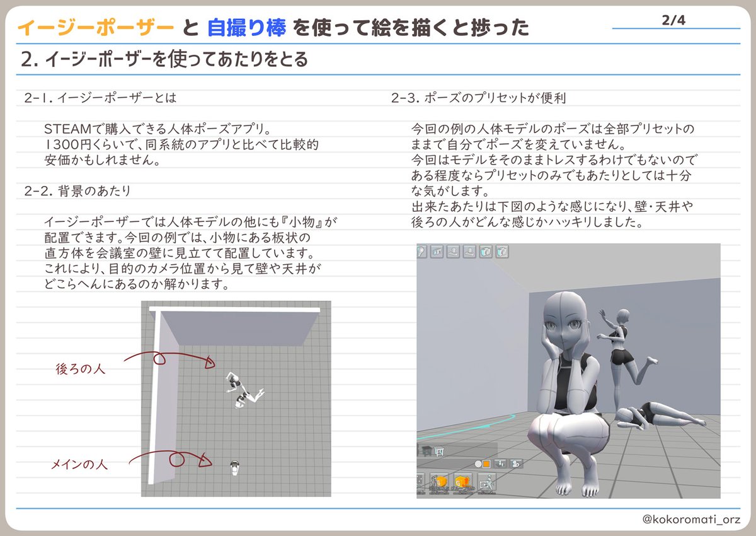Select the white cabinet prop icon
This screenshot has height=536, width=756.
[439, 452]
